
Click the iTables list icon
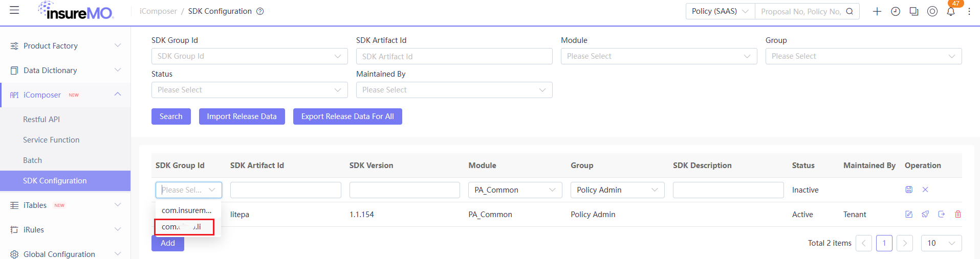(x=14, y=205)
